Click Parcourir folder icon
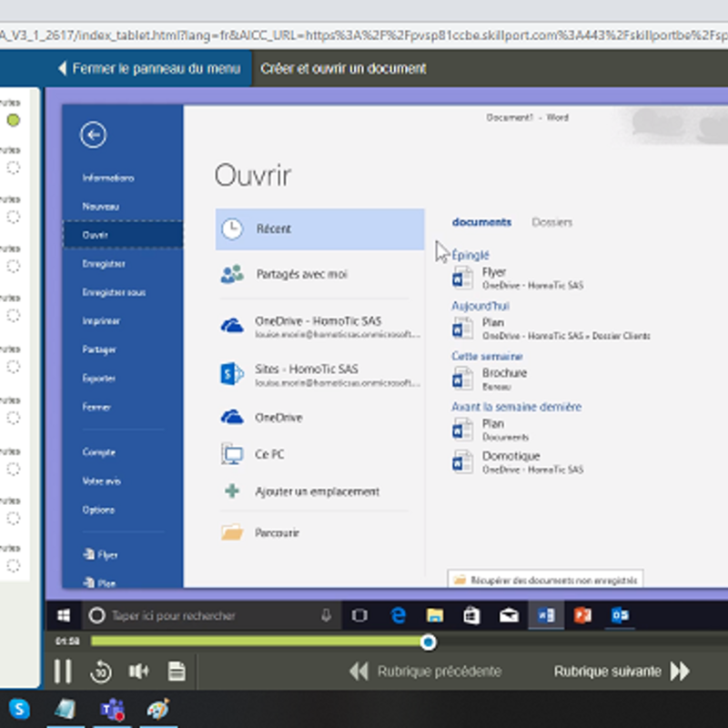 232,532
